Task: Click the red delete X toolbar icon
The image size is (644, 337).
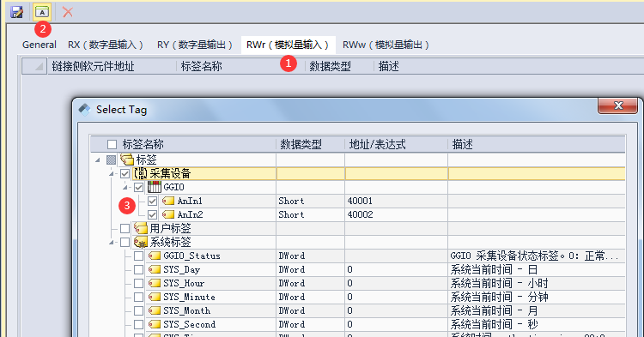Action: [68, 12]
